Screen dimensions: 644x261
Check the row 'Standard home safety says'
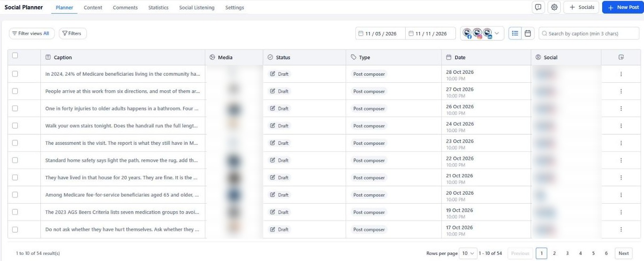point(15,160)
